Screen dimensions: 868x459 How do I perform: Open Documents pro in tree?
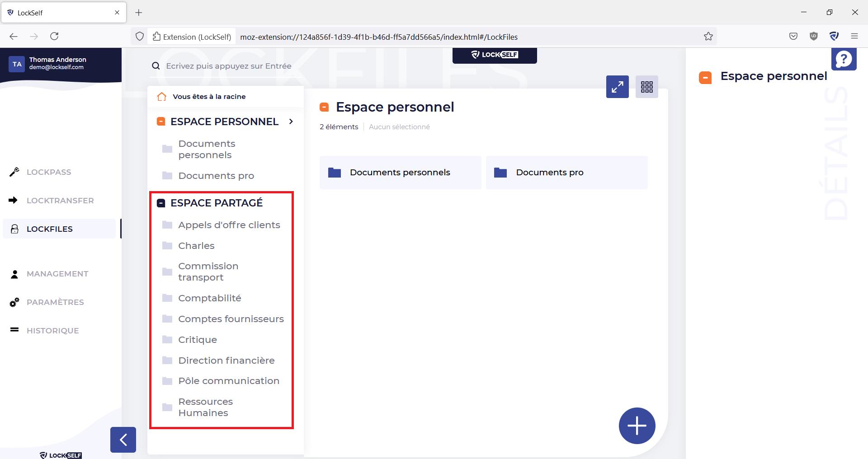(x=216, y=176)
